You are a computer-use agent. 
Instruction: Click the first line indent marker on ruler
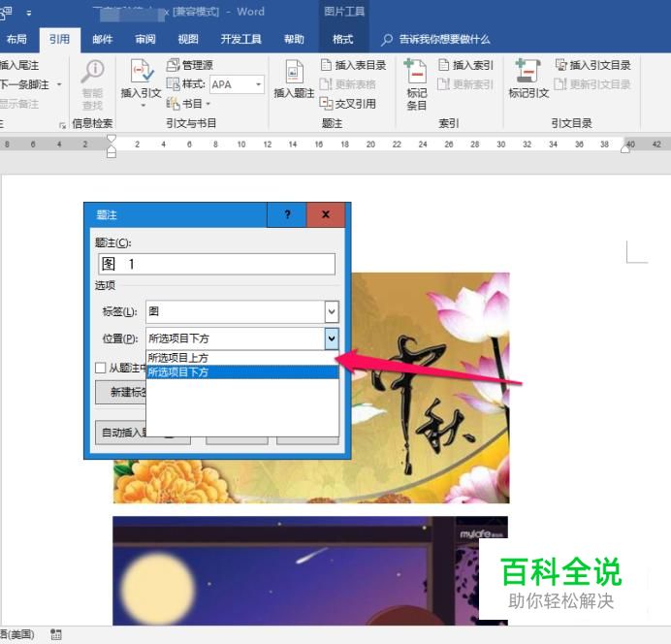[112, 139]
